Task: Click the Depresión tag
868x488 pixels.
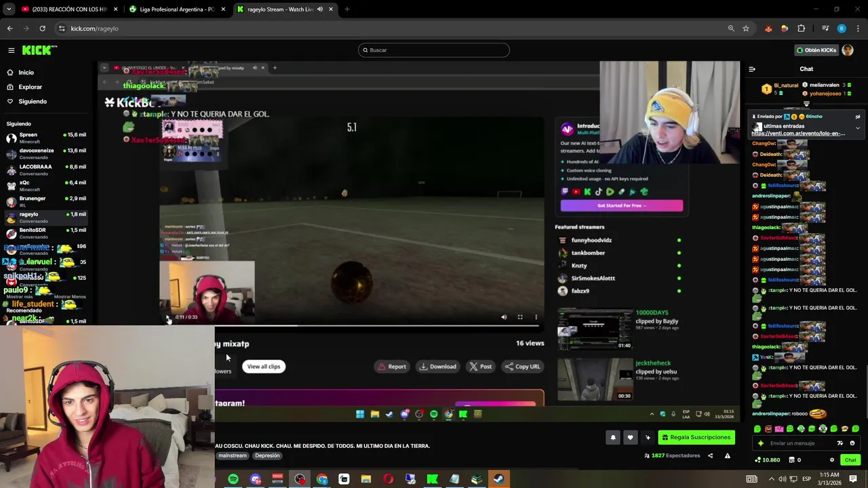Action: coord(267,455)
